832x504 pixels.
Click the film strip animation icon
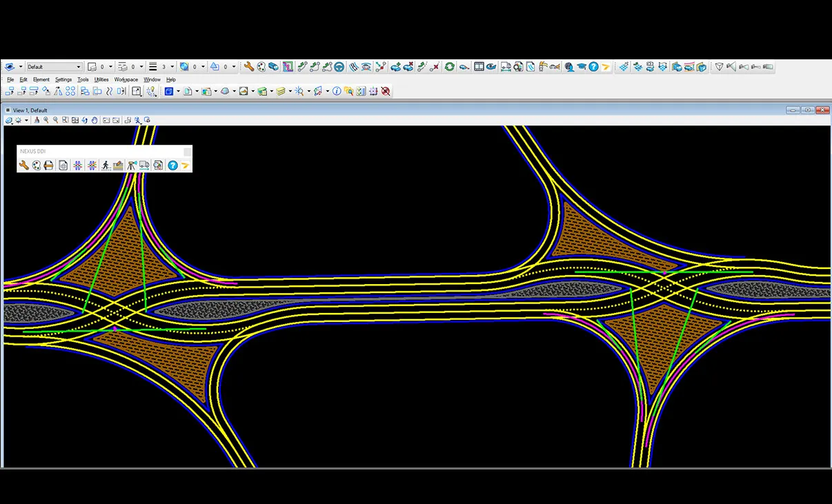coord(479,66)
